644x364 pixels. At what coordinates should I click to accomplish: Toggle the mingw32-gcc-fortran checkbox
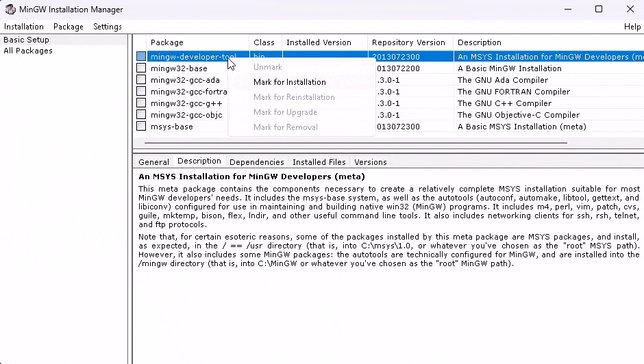pos(141,91)
